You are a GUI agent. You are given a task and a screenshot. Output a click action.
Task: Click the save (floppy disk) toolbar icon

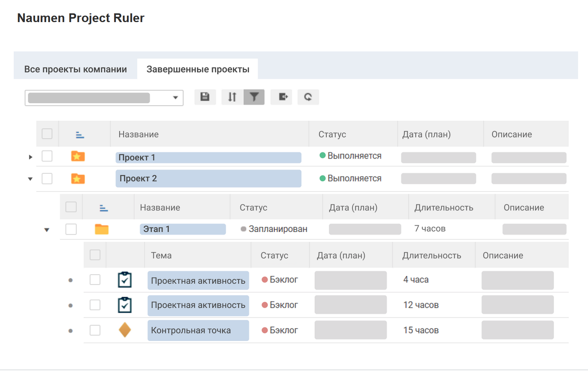205,97
